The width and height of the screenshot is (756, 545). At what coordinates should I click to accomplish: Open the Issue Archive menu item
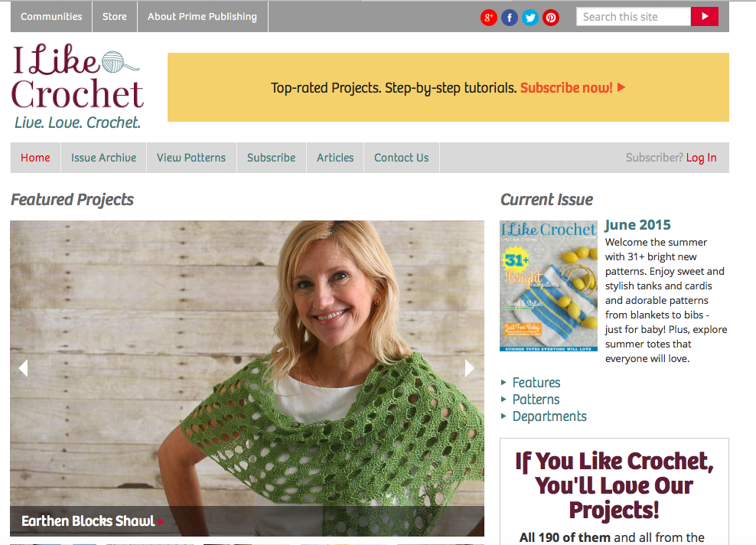click(103, 158)
